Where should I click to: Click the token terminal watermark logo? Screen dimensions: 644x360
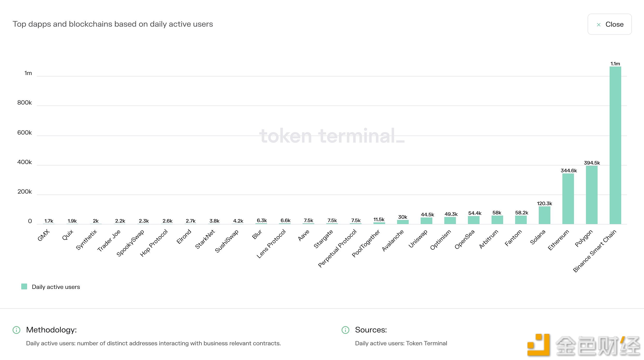pyautogui.click(x=332, y=136)
